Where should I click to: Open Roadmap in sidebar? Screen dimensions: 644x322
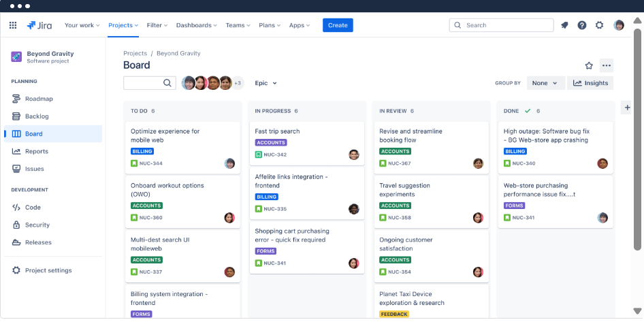[53, 99]
